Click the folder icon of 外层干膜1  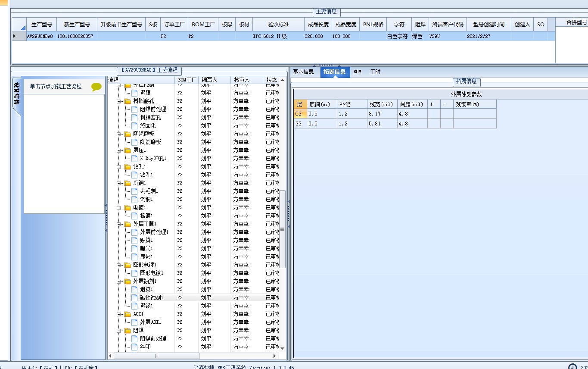pos(128,224)
